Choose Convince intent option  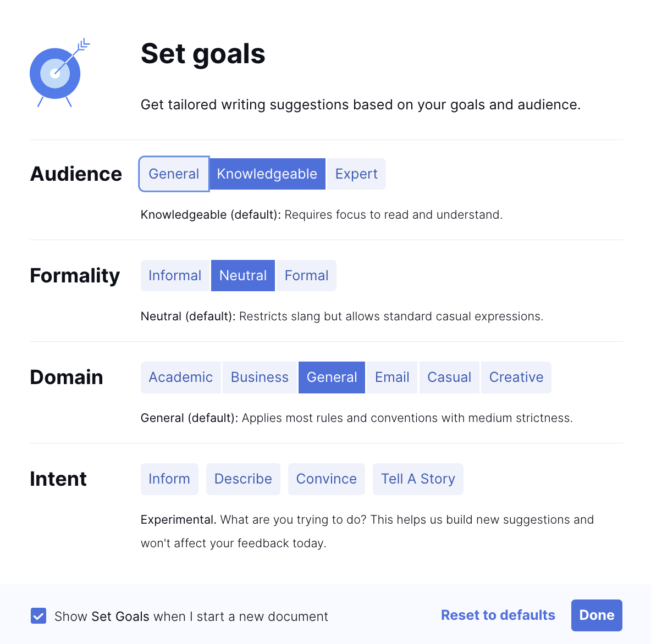[x=326, y=479]
